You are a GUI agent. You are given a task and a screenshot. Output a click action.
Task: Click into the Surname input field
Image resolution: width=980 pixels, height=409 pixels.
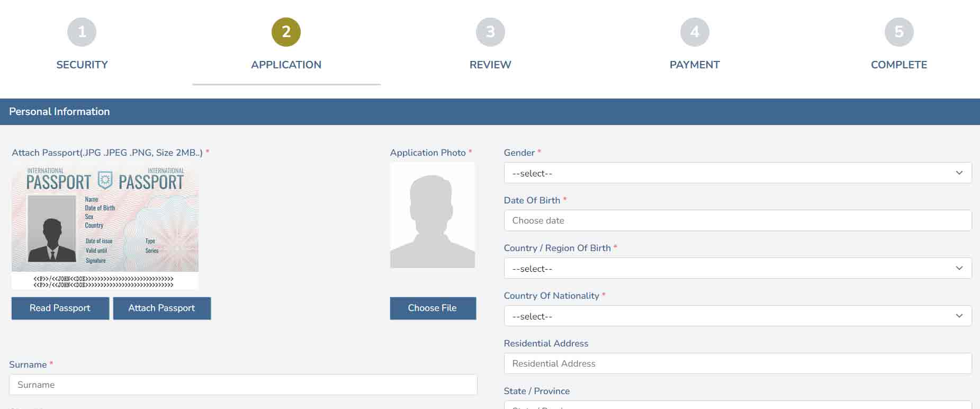(x=243, y=385)
